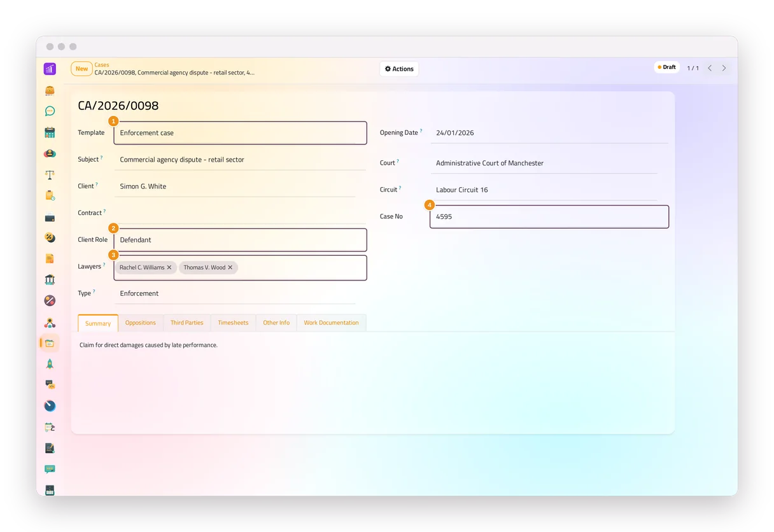Image resolution: width=774 pixels, height=532 pixels.
Task: Click the Case No input field
Action: (x=549, y=217)
